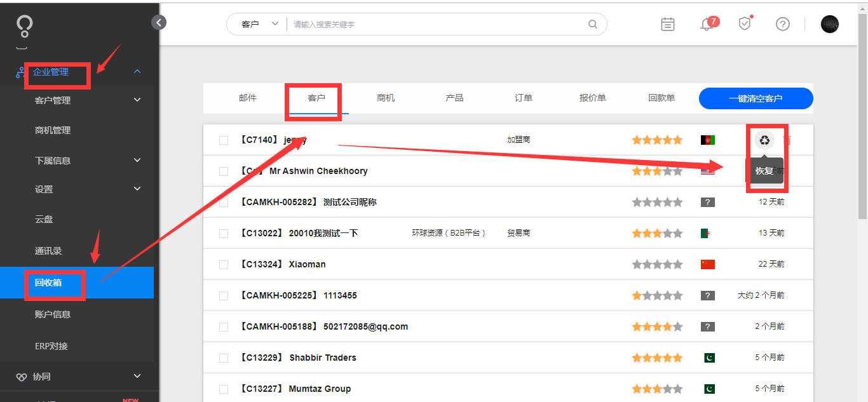Viewport: 868px width, 402px height.
Task: Restore the jerry customer using recycle icon
Action: [x=764, y=140]
